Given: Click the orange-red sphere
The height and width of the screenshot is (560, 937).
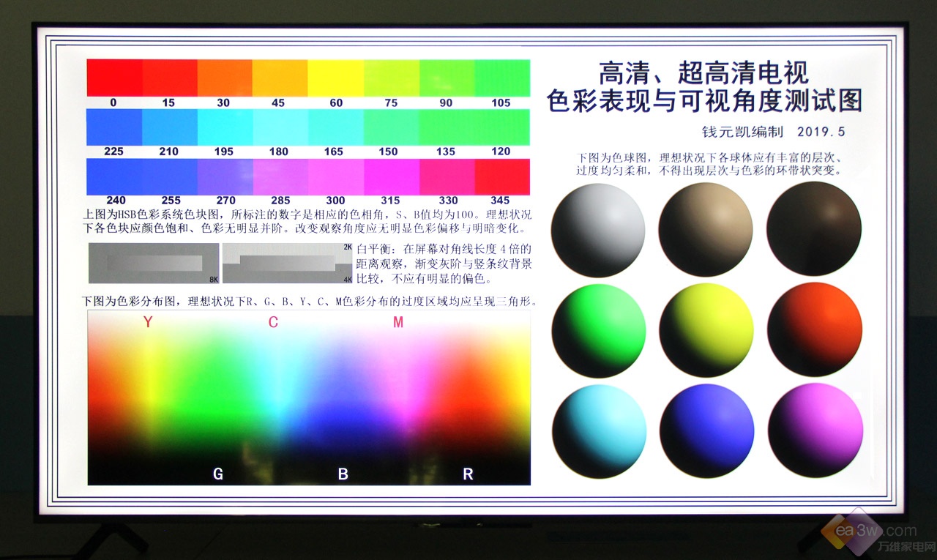Looking at the screenshot, I should click(x=814, y=329).
